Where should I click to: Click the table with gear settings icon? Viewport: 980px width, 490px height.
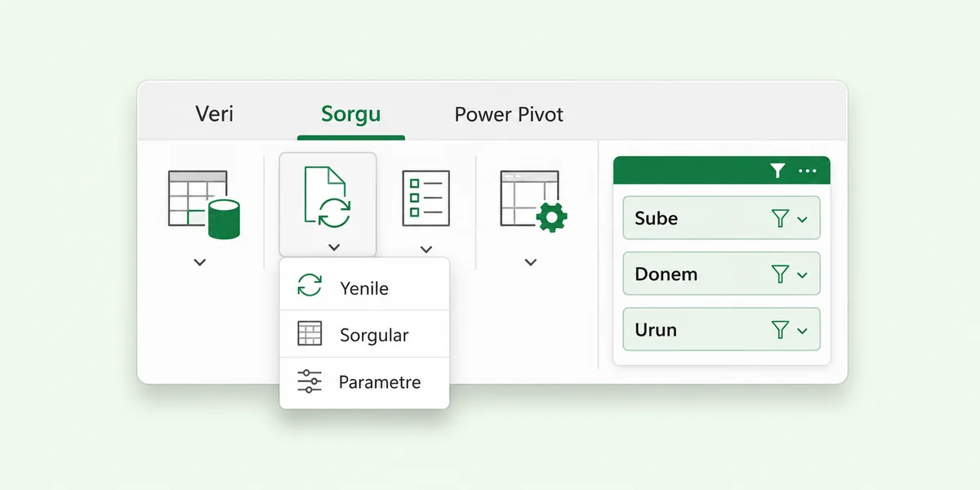(x=533, y=201)
